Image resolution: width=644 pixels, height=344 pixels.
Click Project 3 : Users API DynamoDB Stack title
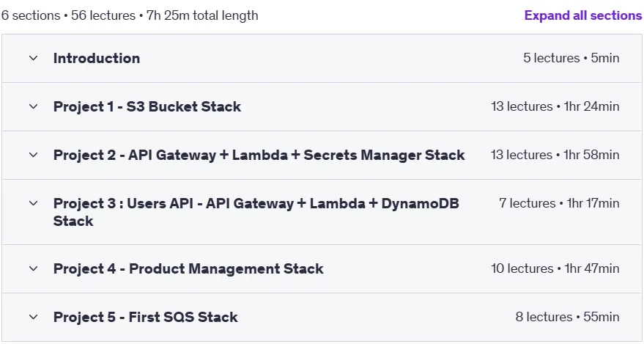256,212
